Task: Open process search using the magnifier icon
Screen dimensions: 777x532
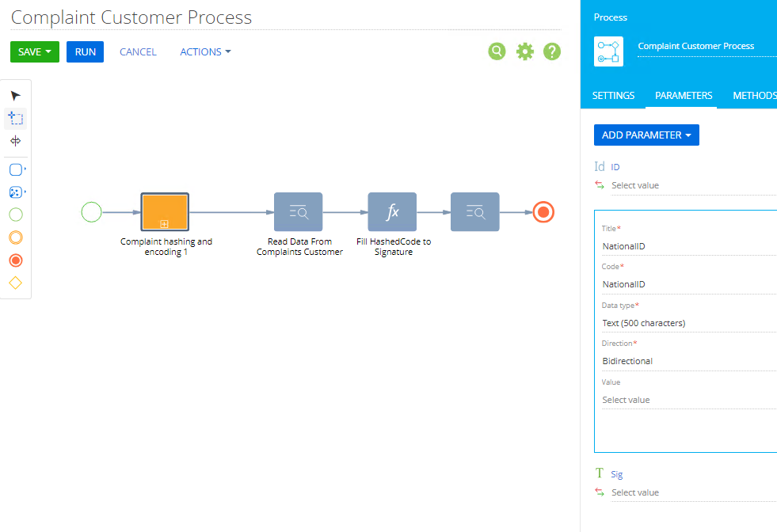Action: coord(497,51)
